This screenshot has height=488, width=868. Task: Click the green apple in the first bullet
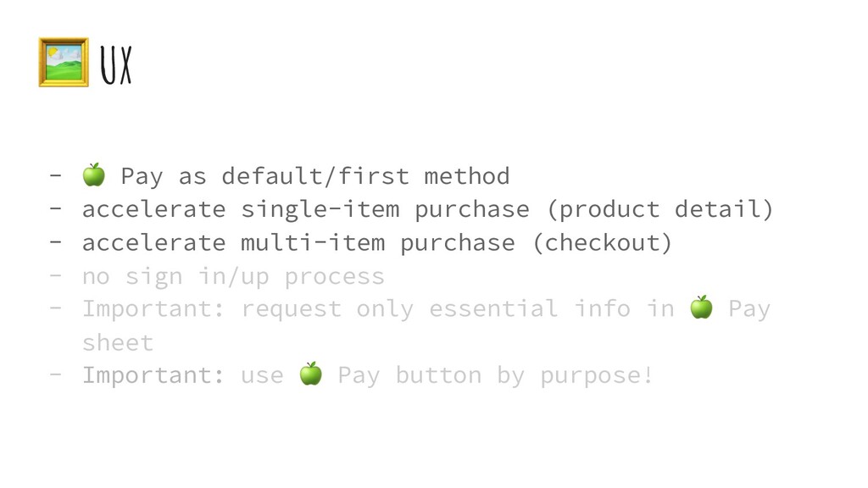click(x=93, y=175)
